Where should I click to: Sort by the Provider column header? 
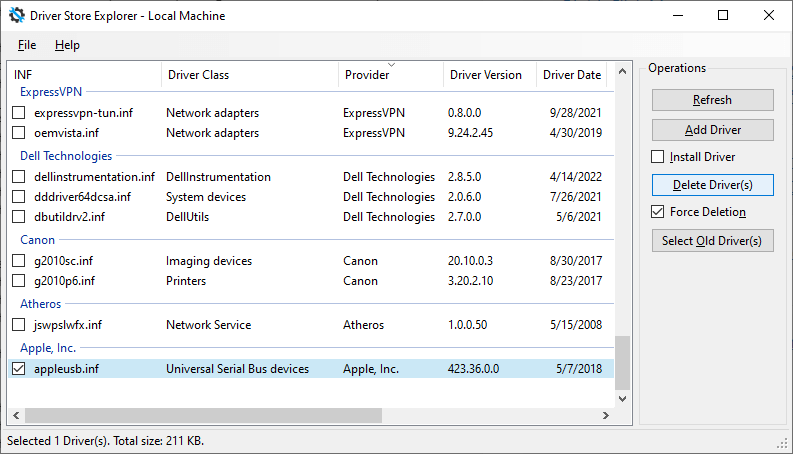[x=391, y=75]
